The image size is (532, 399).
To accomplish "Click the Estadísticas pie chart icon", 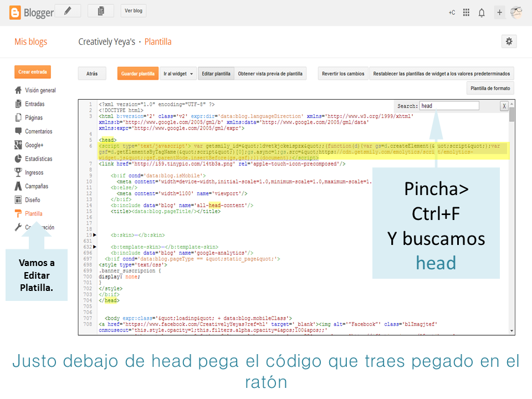I will click(x=18, y=158).
